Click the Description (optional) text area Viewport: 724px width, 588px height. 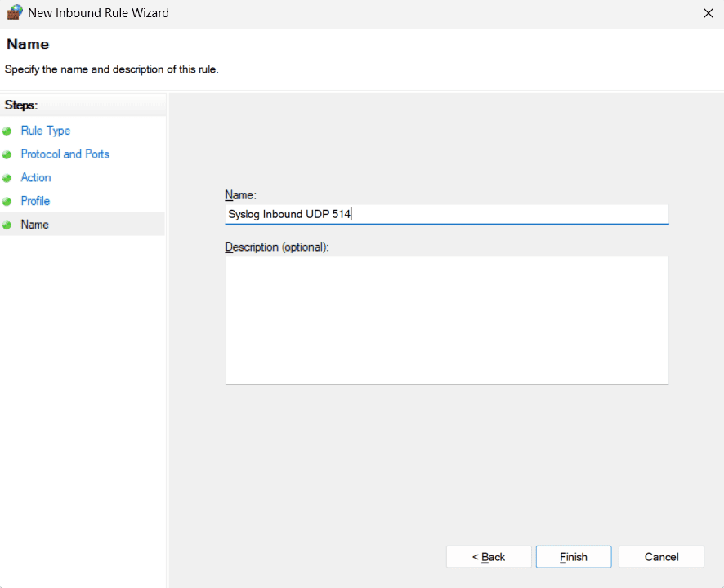click(446, 318)
